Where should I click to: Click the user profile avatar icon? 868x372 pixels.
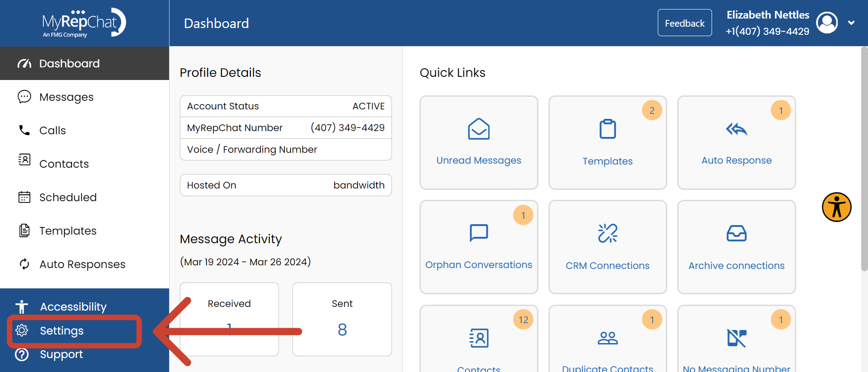[827, 23]
